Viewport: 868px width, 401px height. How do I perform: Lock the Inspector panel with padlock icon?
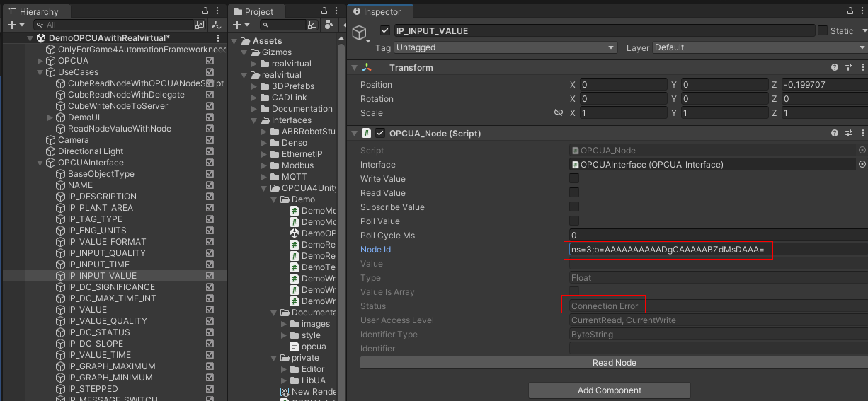point(850,11)
